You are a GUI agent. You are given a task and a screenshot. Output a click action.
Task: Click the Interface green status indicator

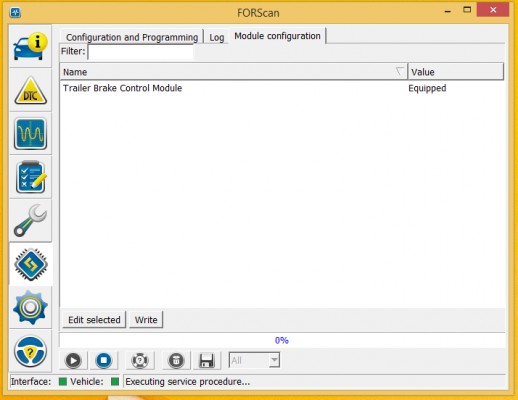63,381
